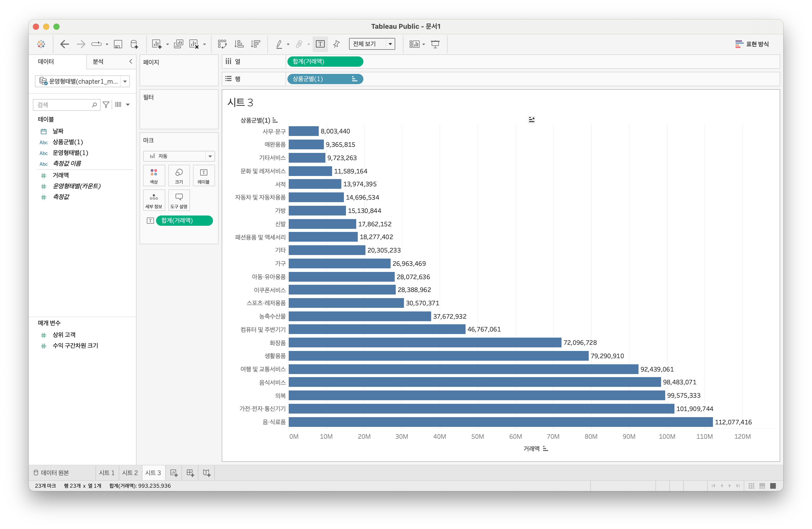Screen dimensions: 812x529
Task: Collapse the side pane with chevron
Action: coord(131,61)
